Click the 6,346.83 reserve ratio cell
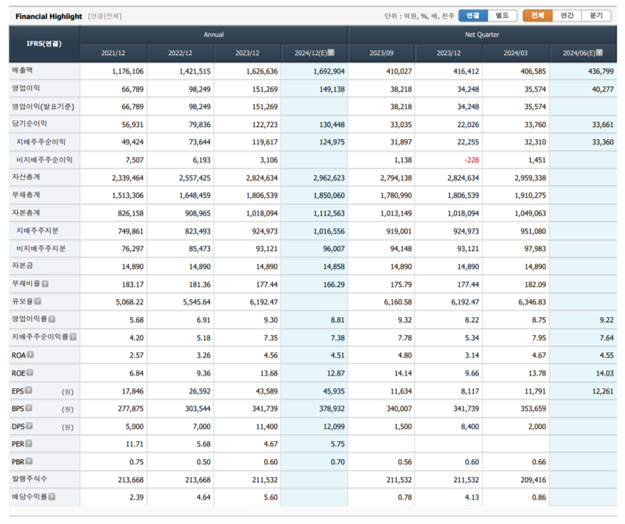The width and height of the screenshot is (625, 524). (516, 302)
